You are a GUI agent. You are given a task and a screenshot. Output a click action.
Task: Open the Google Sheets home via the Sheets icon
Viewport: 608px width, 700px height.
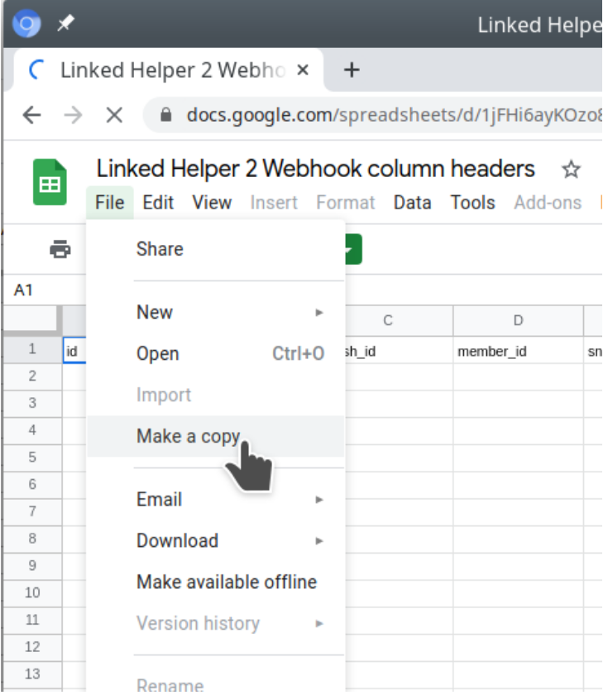pos(50,175)
